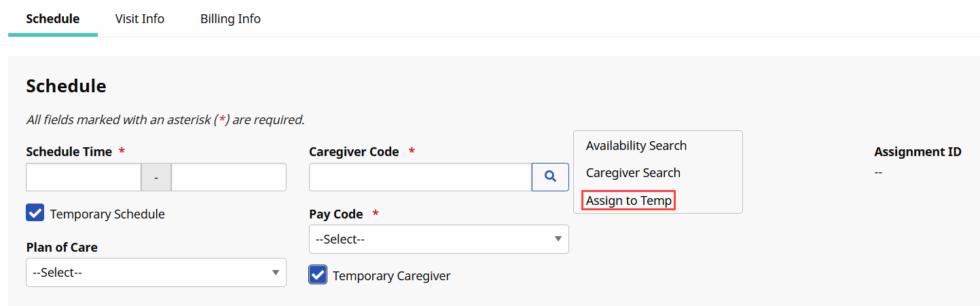Click the Schedule Time end field

(x=228, y=177)
